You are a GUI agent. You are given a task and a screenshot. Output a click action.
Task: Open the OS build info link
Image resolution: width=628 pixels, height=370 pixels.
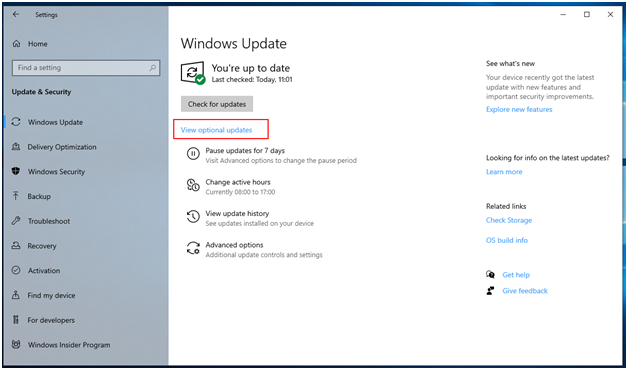point(507,240)
